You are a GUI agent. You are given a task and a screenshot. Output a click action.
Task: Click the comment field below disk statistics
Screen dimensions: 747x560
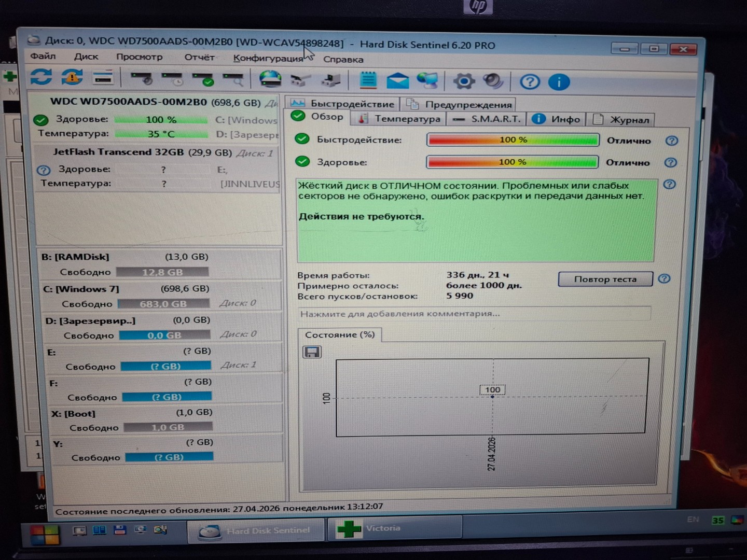point(474,314)
